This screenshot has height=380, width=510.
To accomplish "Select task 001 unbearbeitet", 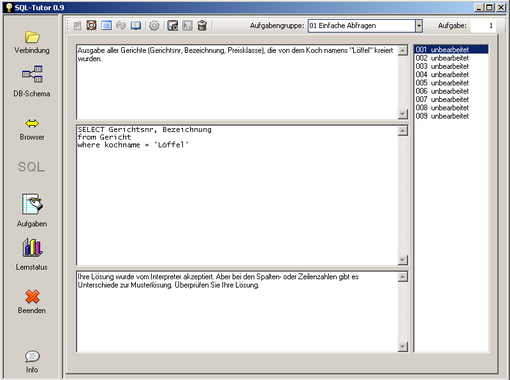I will click(x=451, y=50).
